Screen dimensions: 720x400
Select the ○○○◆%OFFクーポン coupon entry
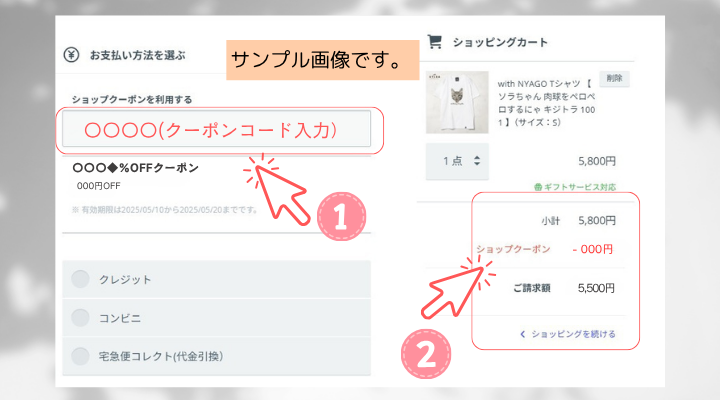point(216,188)
